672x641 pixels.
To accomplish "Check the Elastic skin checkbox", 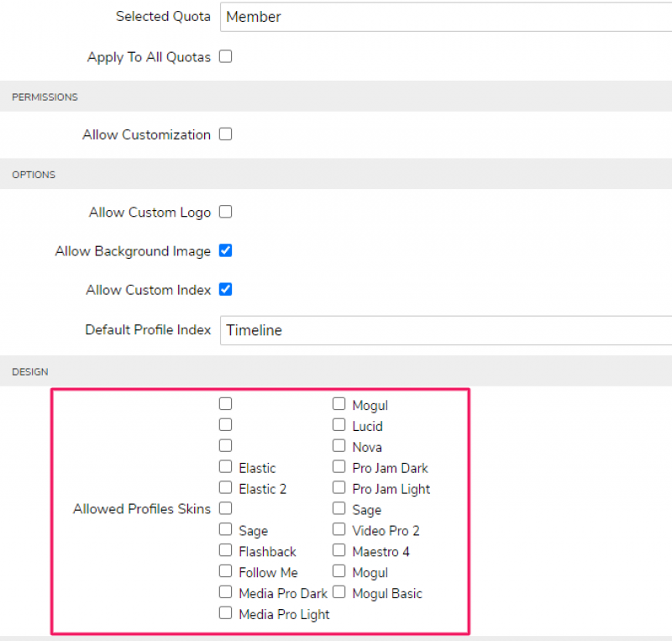I will tap(225, 467).
